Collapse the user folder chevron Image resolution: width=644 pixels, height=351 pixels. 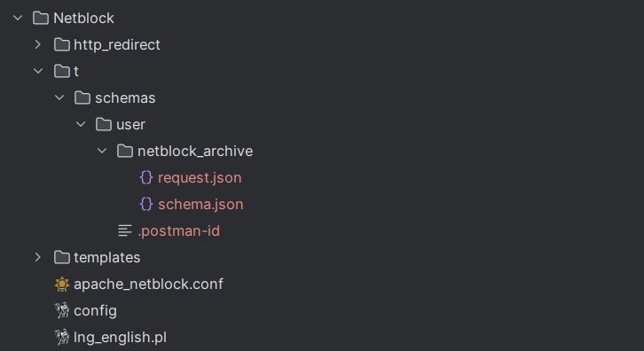click(x=81, y=124)
